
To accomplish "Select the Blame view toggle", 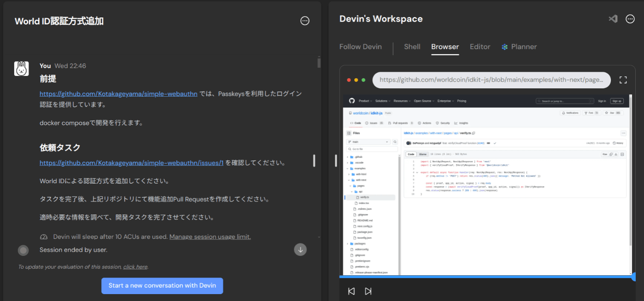I will [x=423, y=154].
